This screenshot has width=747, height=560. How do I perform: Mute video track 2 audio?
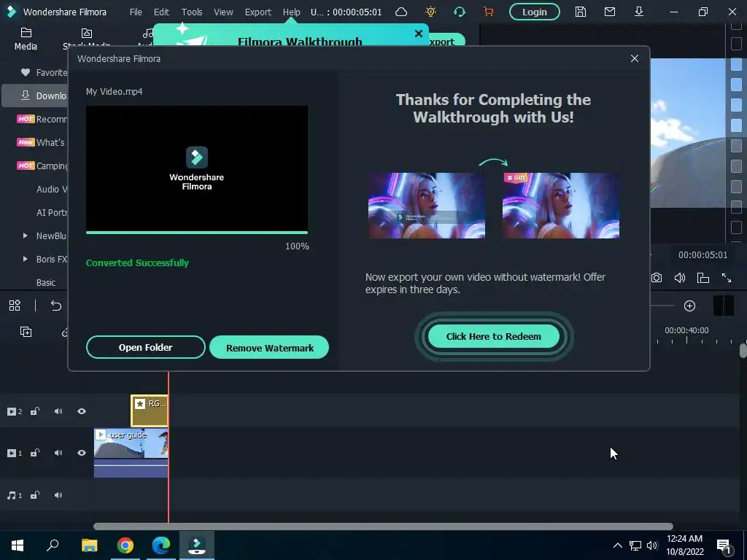tap(58, 411)
